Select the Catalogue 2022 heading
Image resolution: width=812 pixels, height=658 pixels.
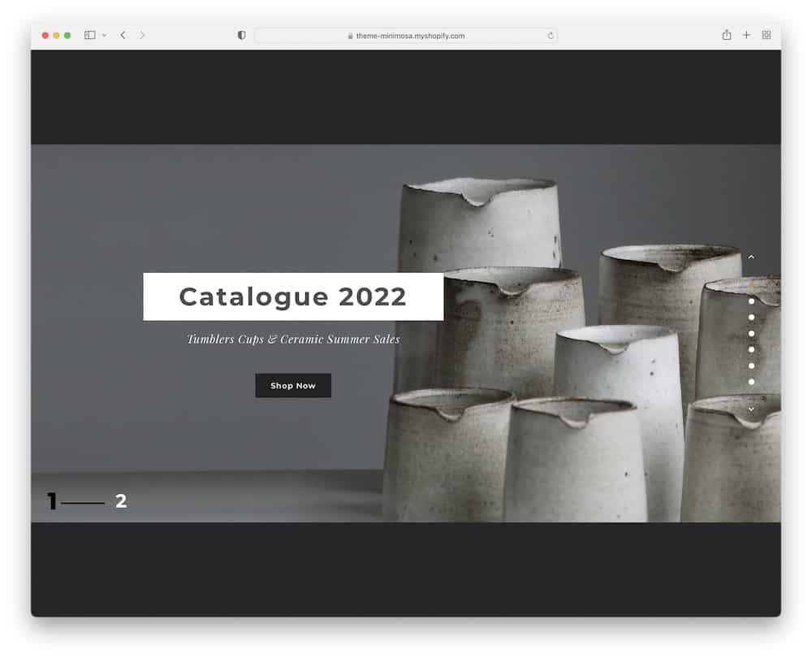(293, 297)
